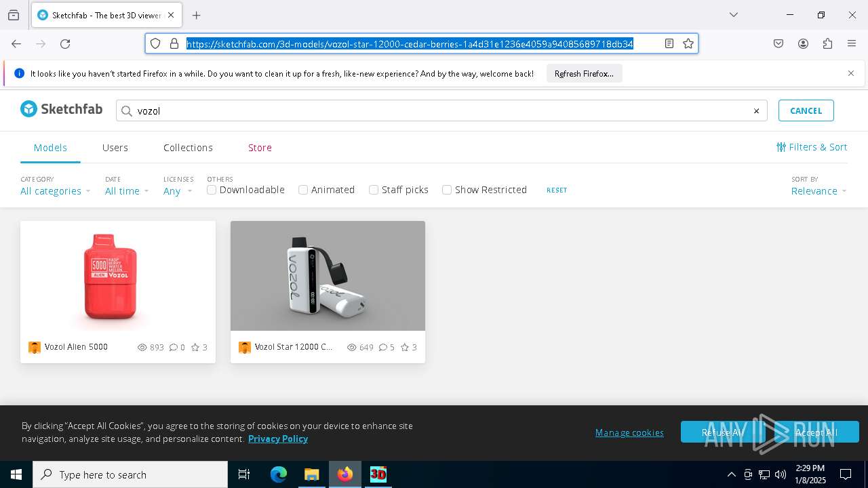Open comments icon on Vozol Star 12000

(383, 347)
